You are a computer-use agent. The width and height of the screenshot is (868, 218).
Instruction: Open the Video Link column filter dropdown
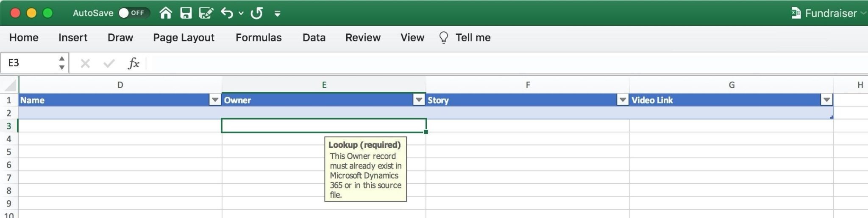click(826, 100)
